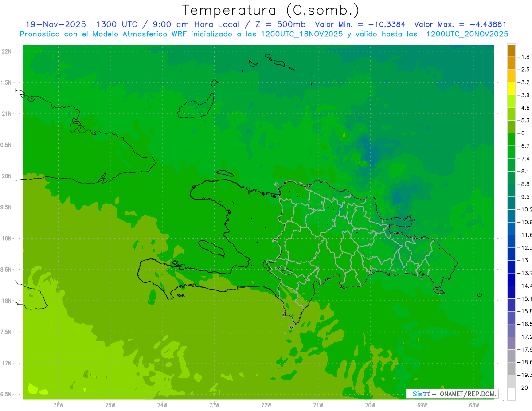This screenshot has width=532, height=411.
Task: Click the '71W' longitude label
Action: pos(318,405)
